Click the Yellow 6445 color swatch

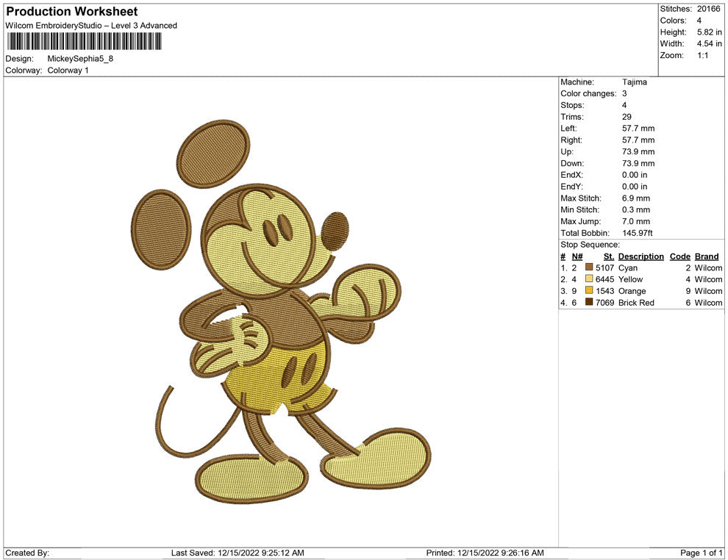click(589, 279)
